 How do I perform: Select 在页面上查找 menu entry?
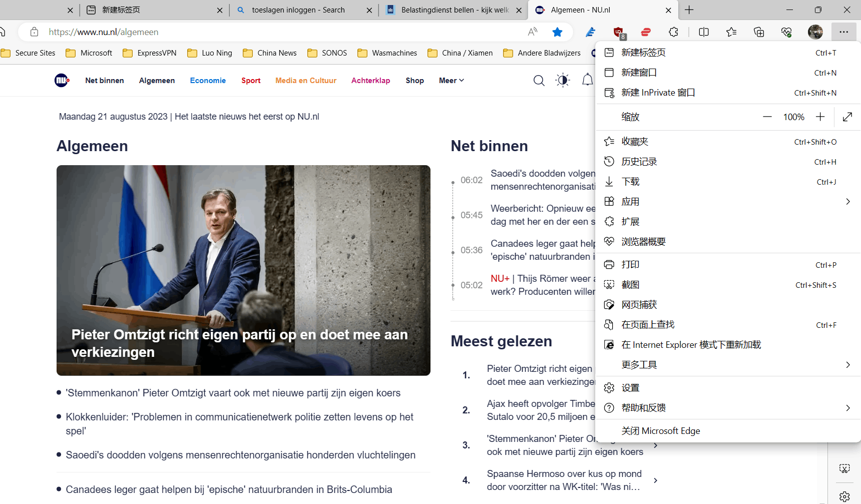point(728,325)
